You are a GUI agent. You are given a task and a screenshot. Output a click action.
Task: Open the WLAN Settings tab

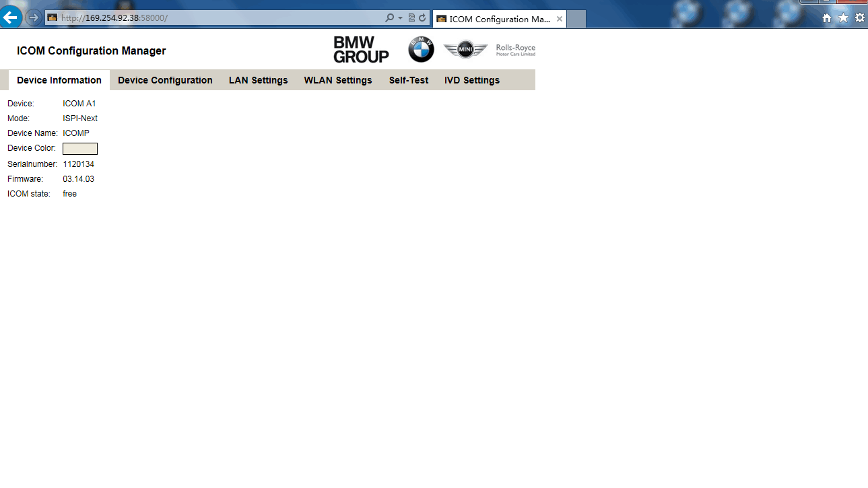pyautogui.click(x=338, y=80)
